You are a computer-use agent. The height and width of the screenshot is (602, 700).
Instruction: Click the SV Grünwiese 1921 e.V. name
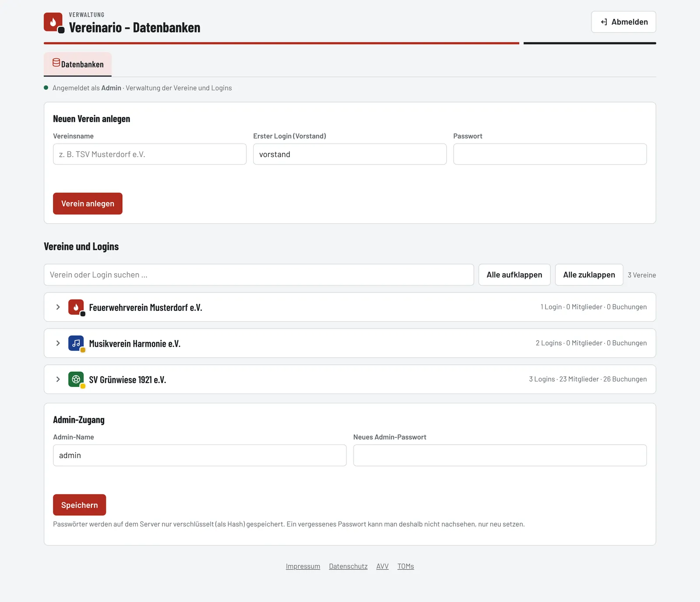pyautogui.click(x=128, y=380)
